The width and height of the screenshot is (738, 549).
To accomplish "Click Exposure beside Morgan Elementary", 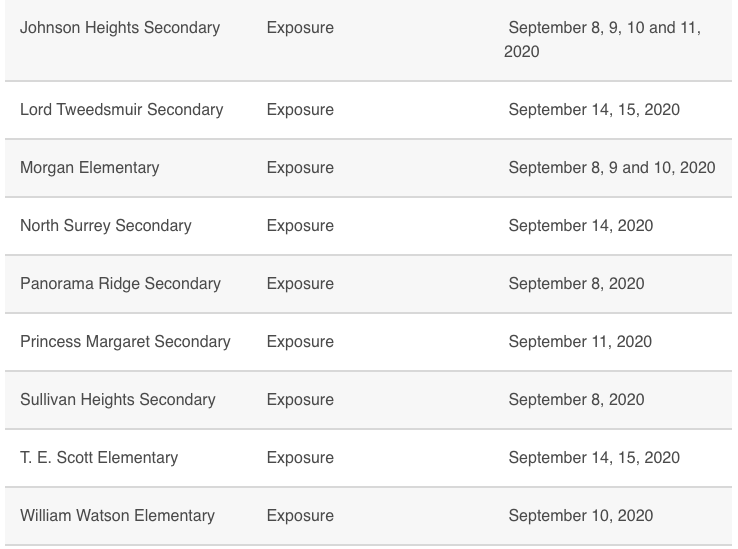I will 300,168.
